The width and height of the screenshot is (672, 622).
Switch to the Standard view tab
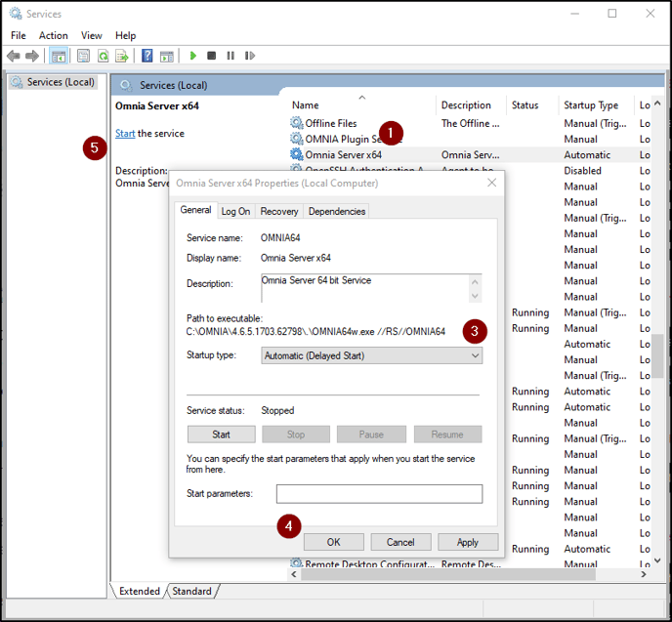click(191, 591)
